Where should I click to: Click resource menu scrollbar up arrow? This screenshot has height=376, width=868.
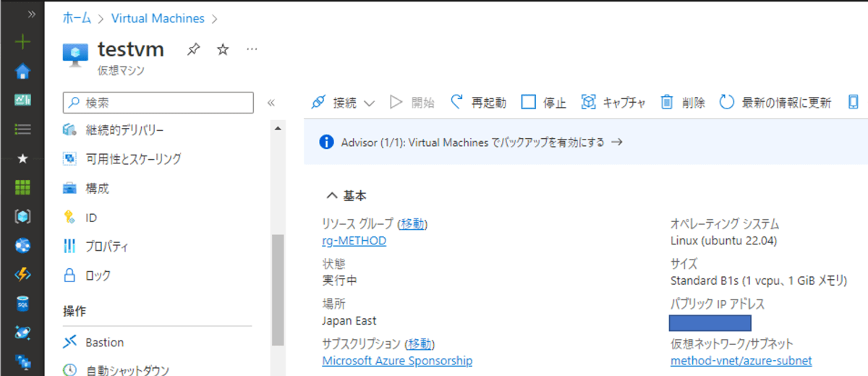pos(278,128)
